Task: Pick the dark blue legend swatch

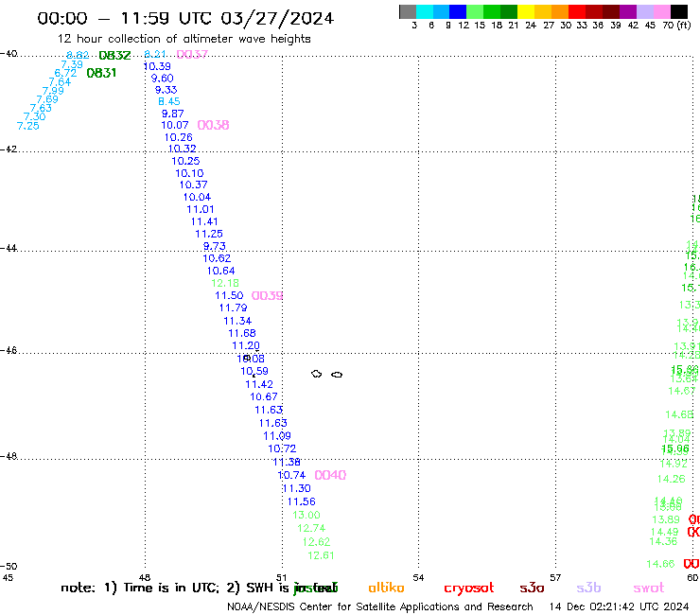Action: tap(458, 12)
